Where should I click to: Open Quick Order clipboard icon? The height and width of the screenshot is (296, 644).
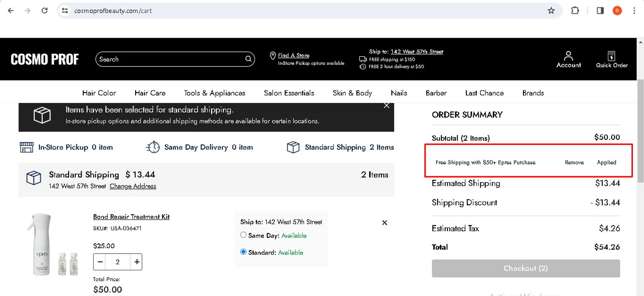pyautogui.click(x=612, y=56)
